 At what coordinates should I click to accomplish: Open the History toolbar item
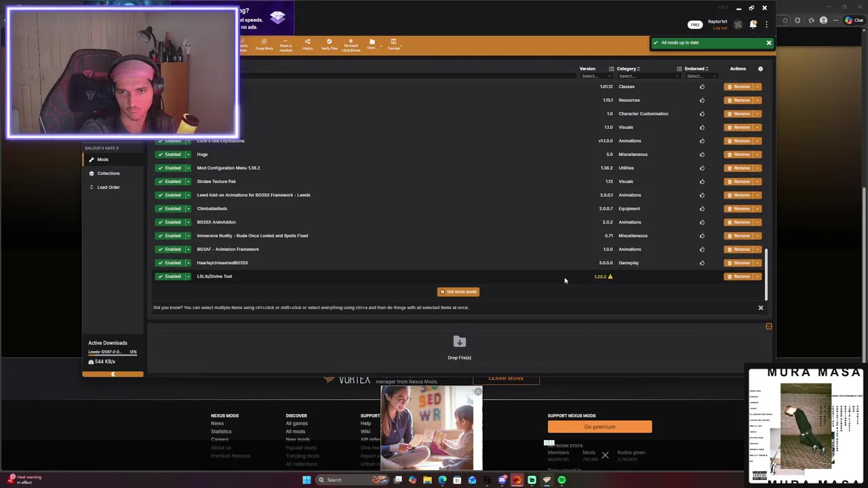coord(307,45)
